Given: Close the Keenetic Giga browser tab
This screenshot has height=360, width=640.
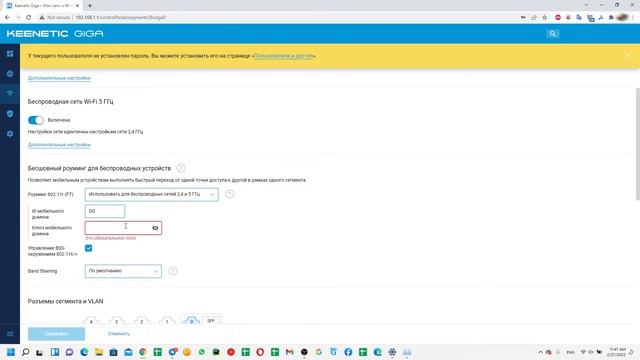Looking at the screenshot, I should [x=78, y=6].
